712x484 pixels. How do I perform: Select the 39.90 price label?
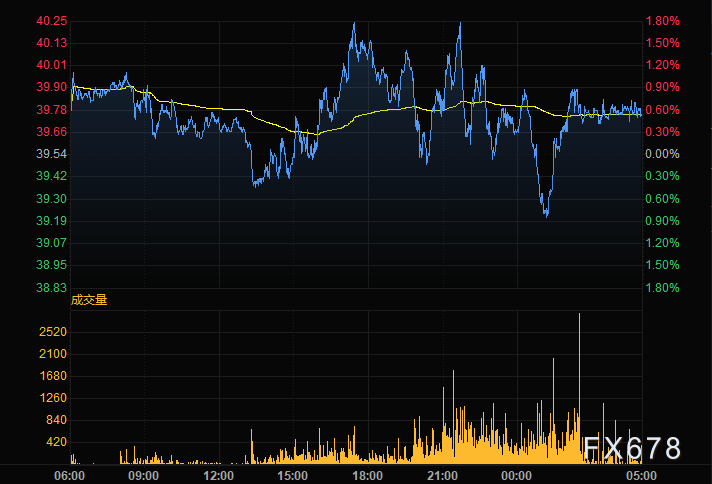coord(51,87)
